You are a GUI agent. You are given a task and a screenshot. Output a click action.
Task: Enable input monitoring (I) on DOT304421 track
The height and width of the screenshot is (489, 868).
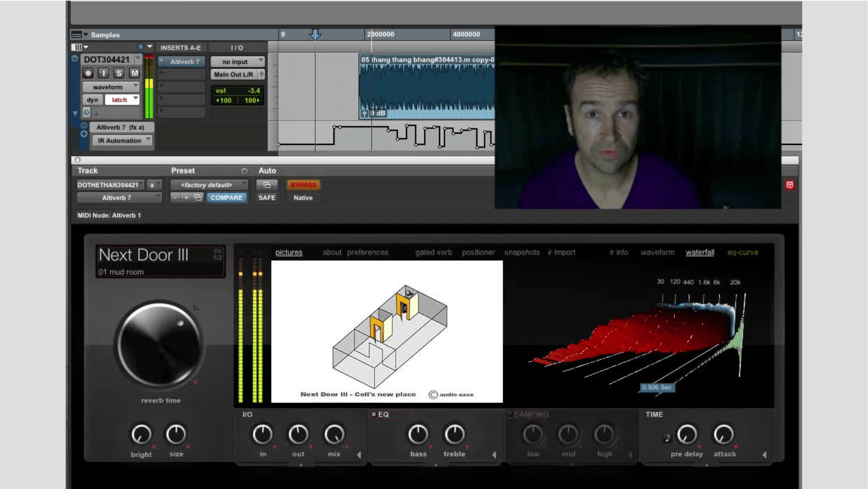point(104,73)
